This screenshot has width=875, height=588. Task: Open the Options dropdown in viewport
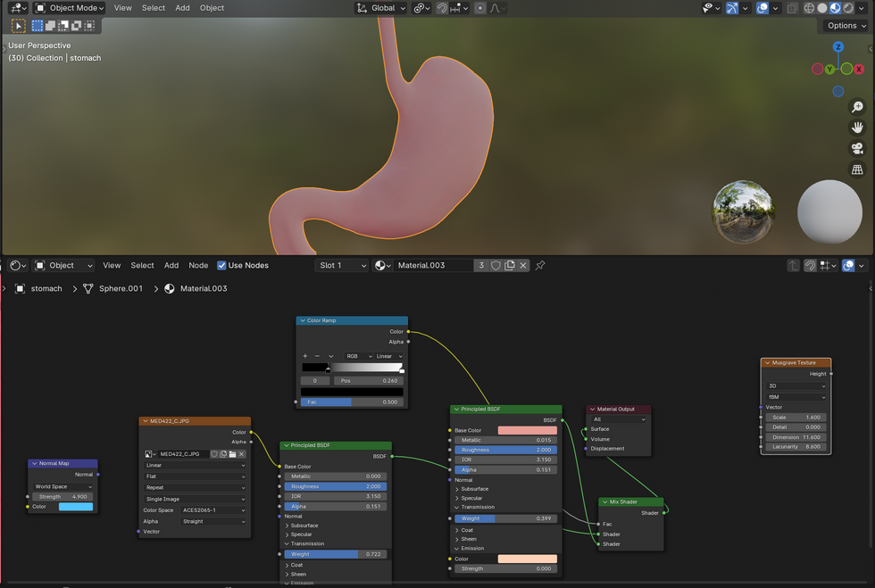846,26
